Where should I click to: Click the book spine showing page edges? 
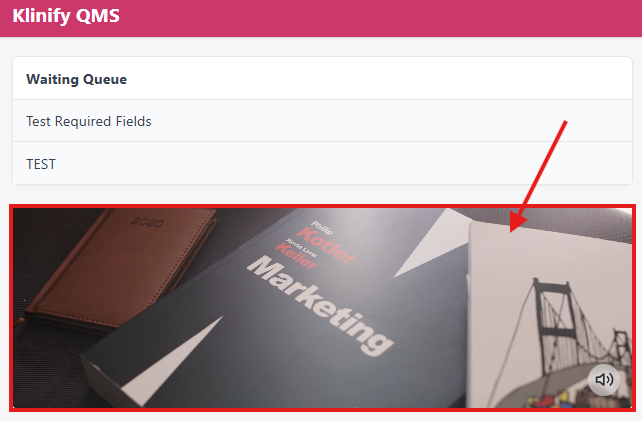(x=100, y=380)
